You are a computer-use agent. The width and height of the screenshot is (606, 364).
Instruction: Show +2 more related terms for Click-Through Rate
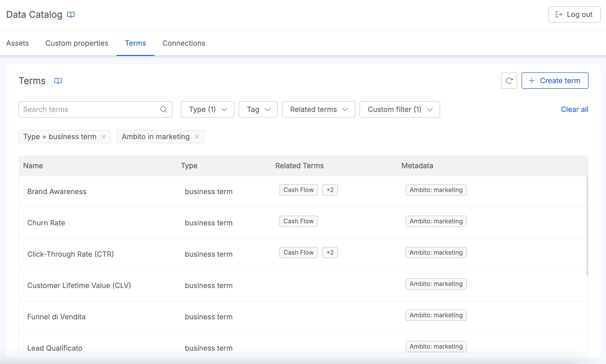click(330, 253)
